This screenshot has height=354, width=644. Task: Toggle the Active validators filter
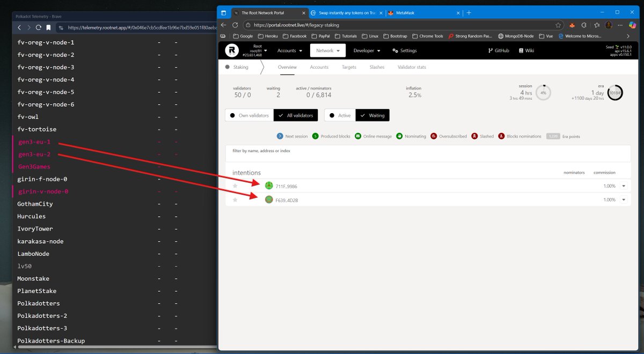tap(340, 115)
